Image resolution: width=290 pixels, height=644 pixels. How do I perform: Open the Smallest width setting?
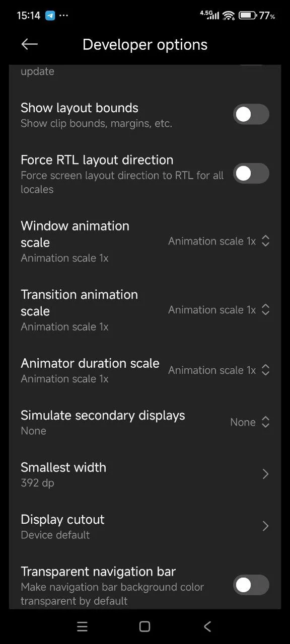click(x=145, y=474)
